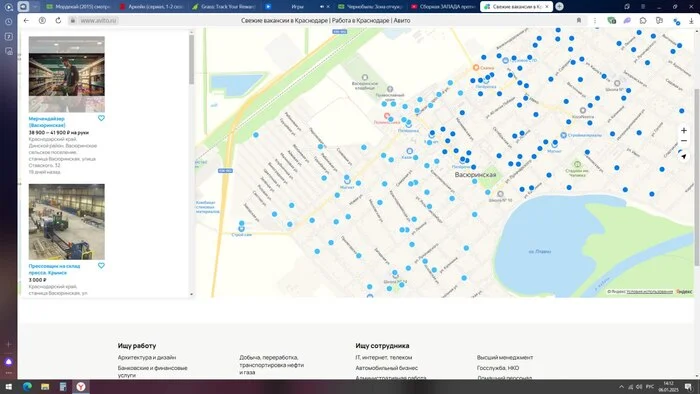Open Добыча, переработка нефти и газа link
Screen dimensions: 700x394
pyautogui.click(x=271, y=365)
